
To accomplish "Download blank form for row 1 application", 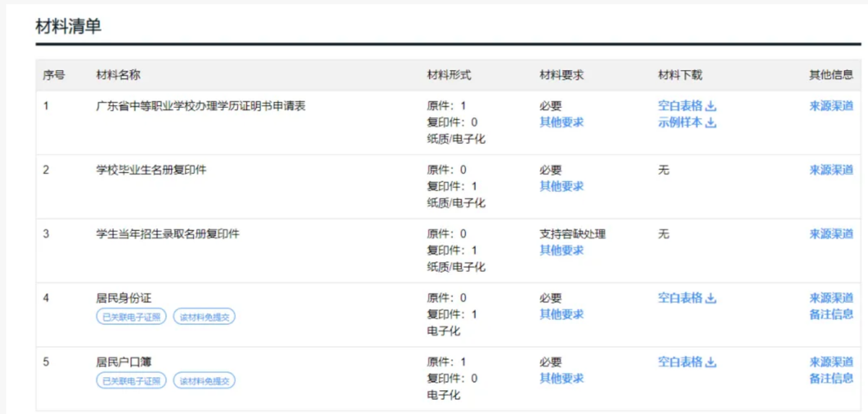I will (x=686, y=106).
